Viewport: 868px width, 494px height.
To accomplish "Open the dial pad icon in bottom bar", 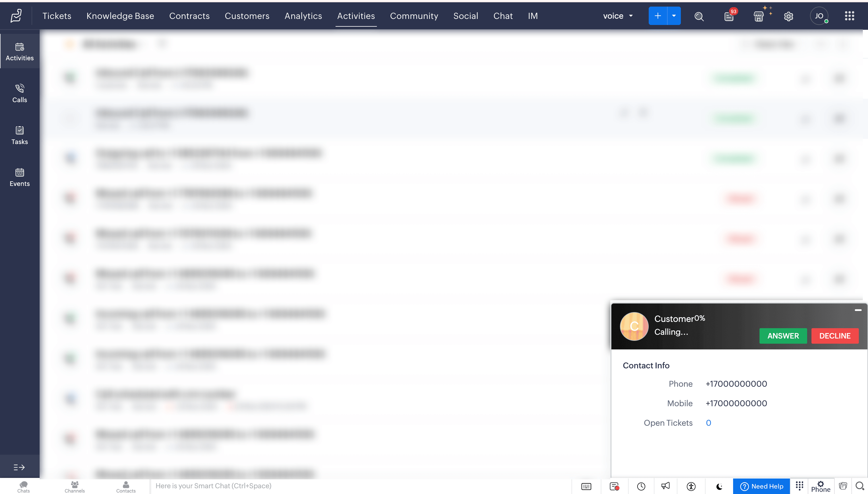I will pos(799,486).
